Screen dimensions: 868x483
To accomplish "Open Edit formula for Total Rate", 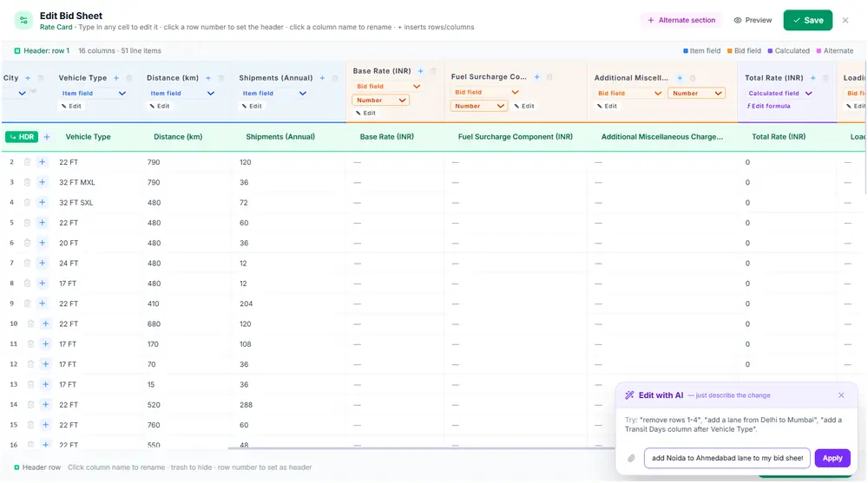I will (768, 107).
